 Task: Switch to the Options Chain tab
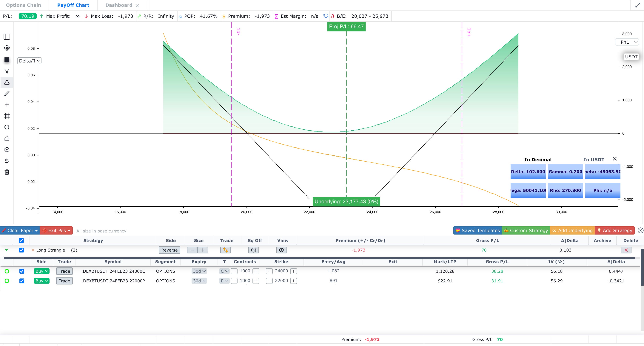pos(24,5)
